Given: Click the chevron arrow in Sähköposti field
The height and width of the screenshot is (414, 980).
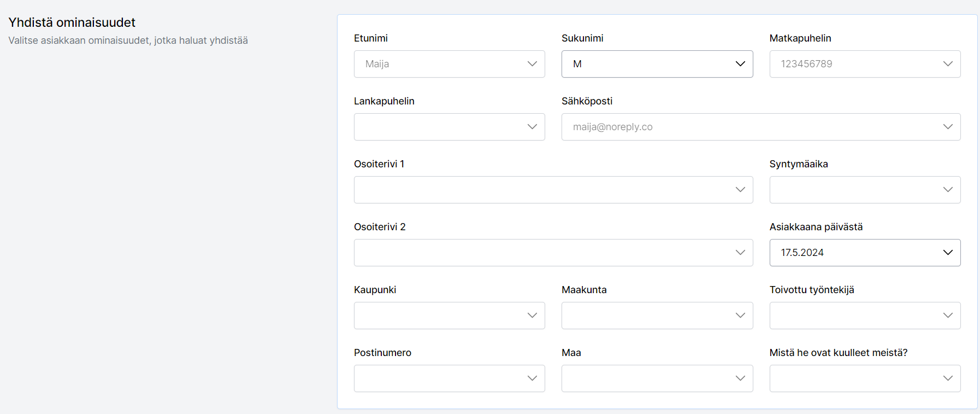Looking at the screenshot, I should click(x=948, y=127).
